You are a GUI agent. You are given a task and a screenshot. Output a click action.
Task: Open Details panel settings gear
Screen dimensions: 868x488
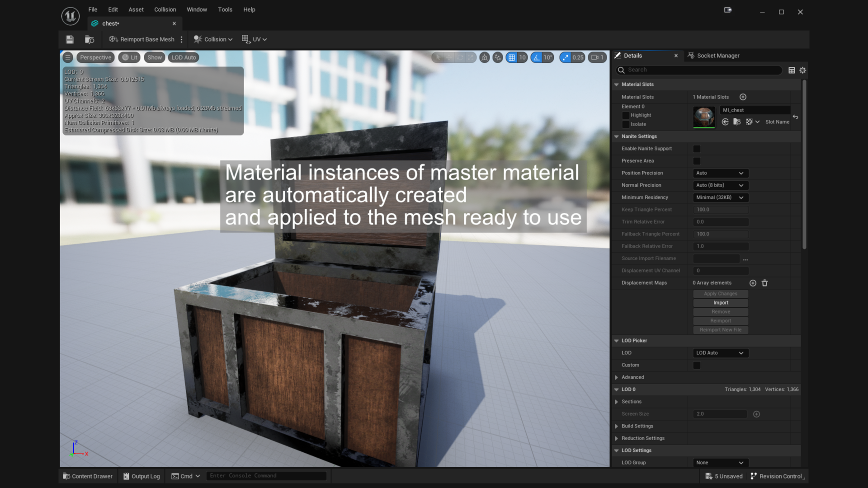pyautogui.click(x=802, y=70)
